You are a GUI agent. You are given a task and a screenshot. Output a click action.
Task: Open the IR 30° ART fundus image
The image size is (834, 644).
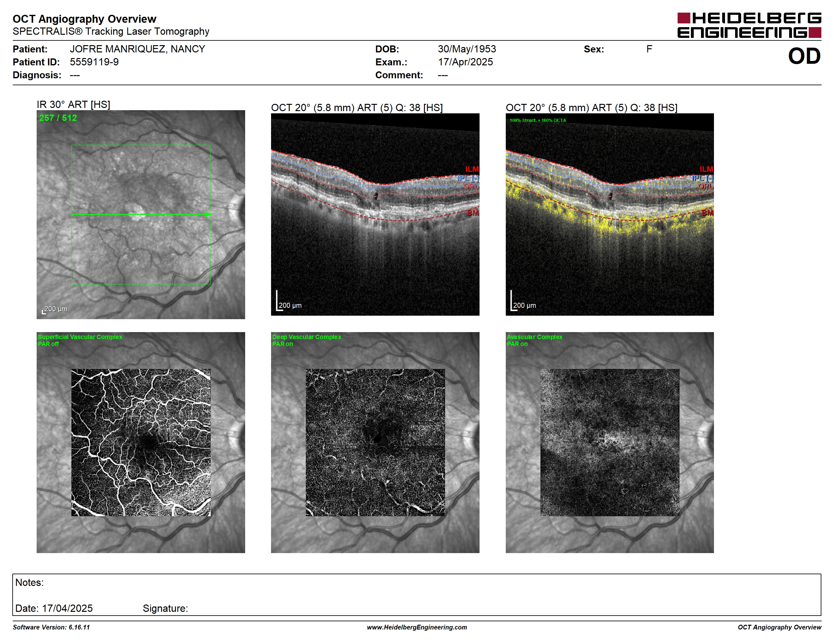pyautogui.click(x=141, y=214)
